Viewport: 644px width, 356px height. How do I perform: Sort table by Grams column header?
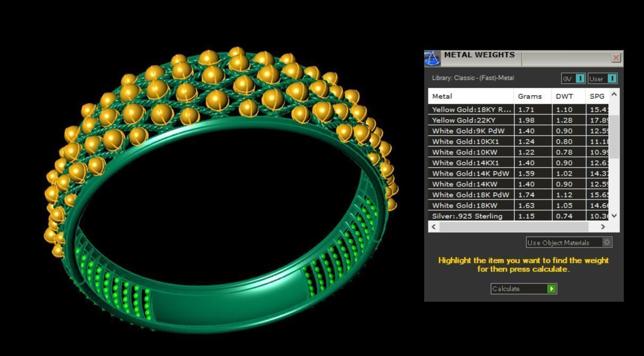[533, 96]
